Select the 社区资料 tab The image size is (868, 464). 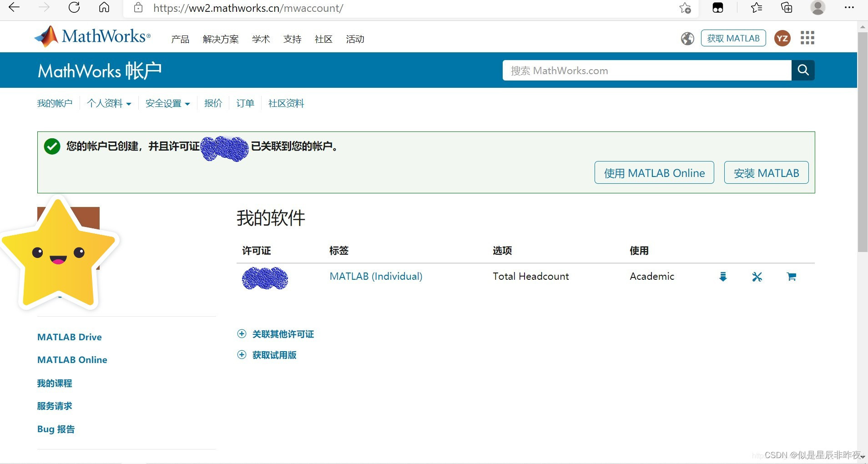(286, 104)
